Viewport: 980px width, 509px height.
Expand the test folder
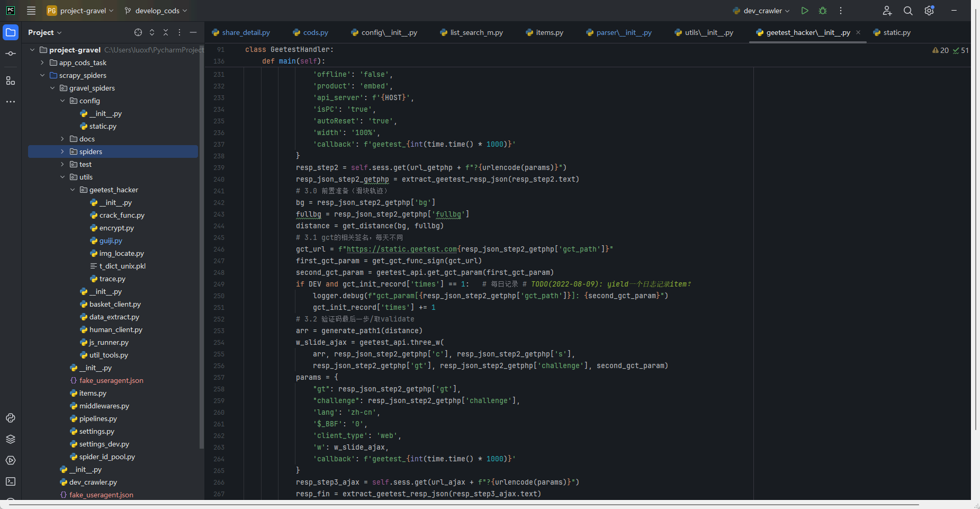pos(62,164)
